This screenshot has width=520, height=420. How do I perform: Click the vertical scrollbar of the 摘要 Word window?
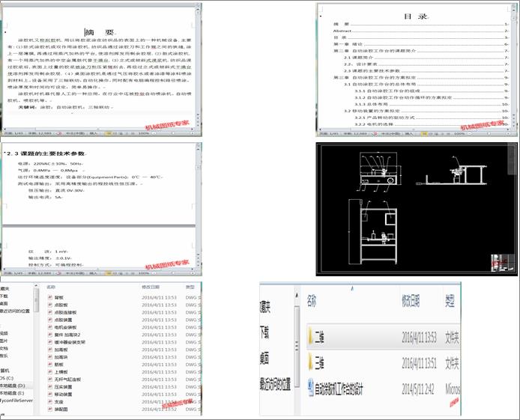[199, 66]
